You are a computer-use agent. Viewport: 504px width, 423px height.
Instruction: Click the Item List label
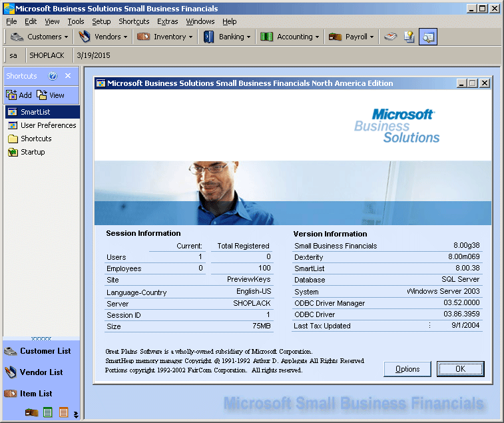(36, 394)
